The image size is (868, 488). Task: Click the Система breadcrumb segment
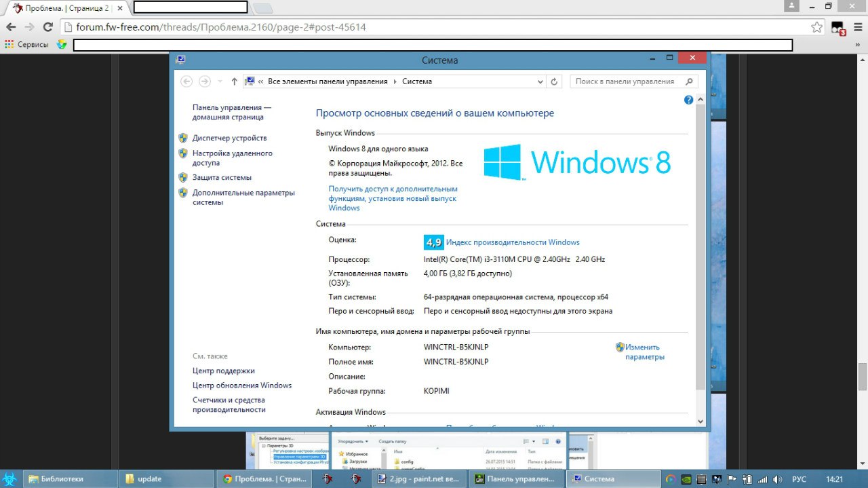(417, 81)
